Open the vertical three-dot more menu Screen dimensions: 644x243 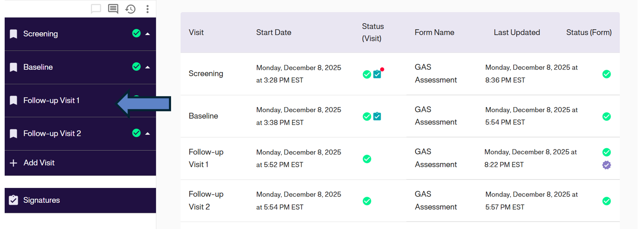[147, 9]
